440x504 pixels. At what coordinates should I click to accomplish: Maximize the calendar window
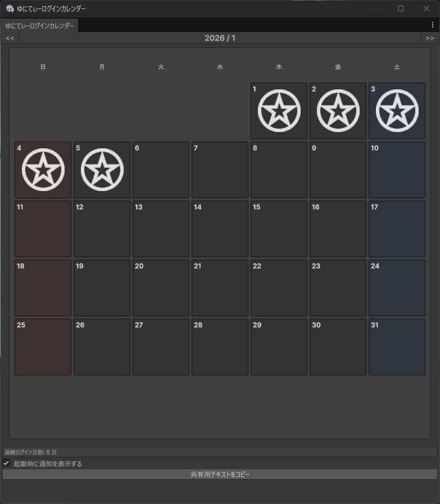401,8
